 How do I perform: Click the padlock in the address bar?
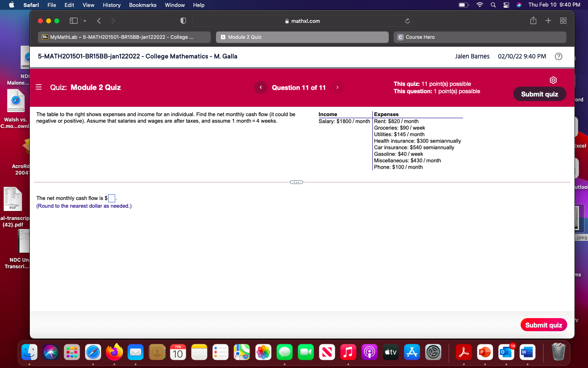tap(287, 21)
